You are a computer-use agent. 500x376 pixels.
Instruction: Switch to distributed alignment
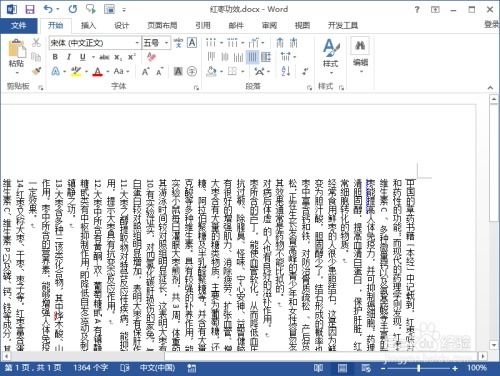[x=266, y=57]
